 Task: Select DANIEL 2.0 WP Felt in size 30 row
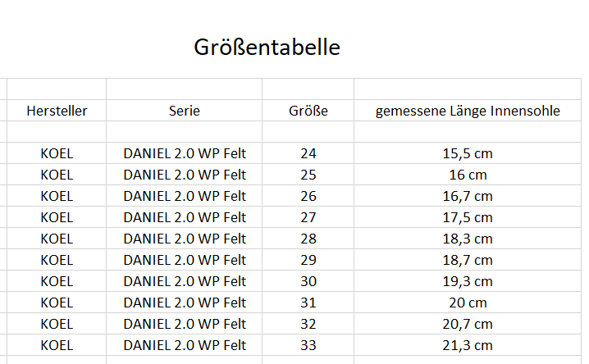point(185,281)
